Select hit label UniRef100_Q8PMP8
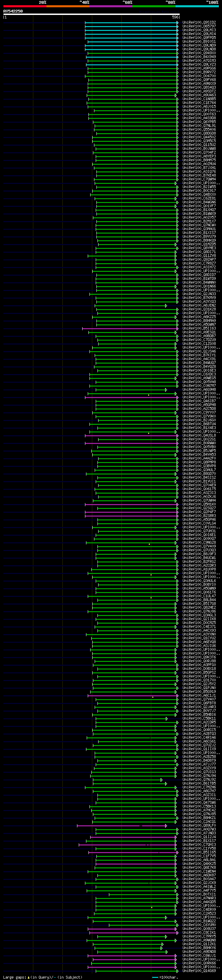 [199, 462]
